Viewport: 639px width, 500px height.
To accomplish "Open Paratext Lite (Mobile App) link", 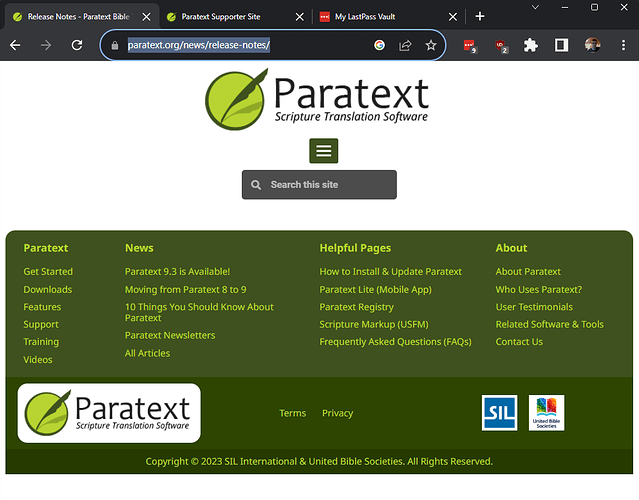I will pyautogui.click(x=375, y=290).
